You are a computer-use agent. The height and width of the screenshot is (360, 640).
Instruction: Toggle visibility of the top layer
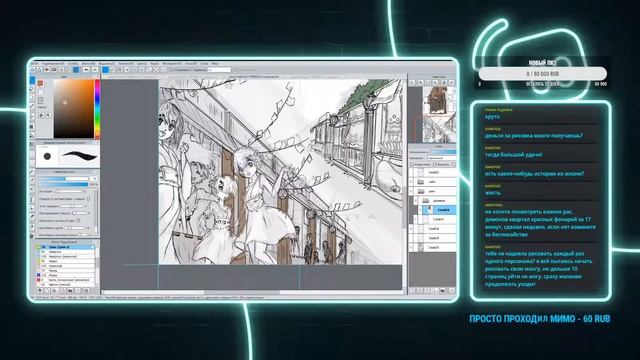(x=411, y=172)
